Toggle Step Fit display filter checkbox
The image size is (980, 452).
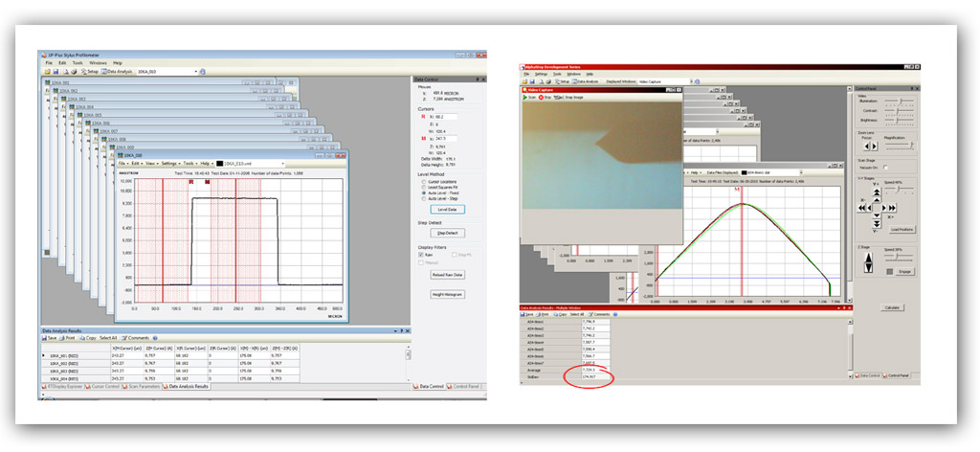pyautogui.click(x=455, y=255)
